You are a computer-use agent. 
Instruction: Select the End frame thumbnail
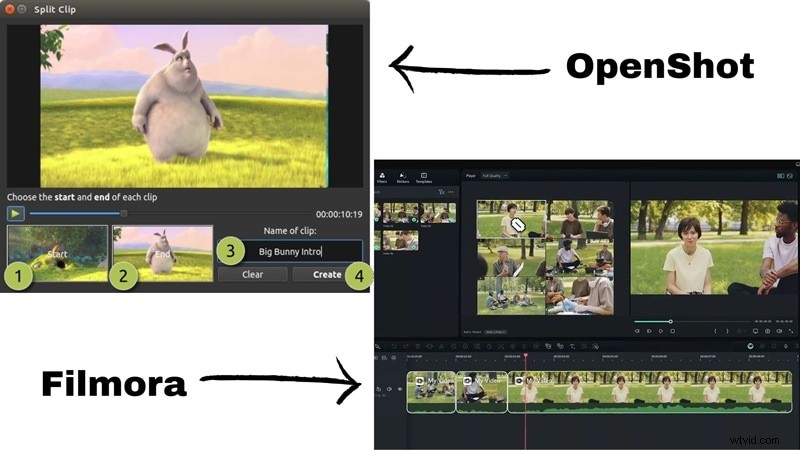(163, 254)
